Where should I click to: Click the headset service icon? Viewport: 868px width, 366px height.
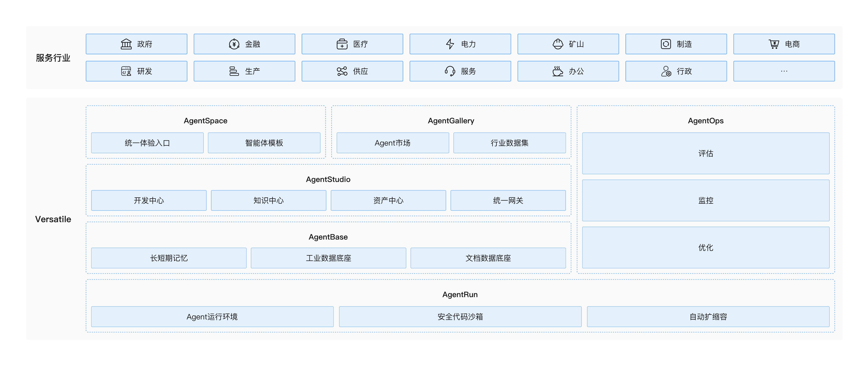pos(450,71)
